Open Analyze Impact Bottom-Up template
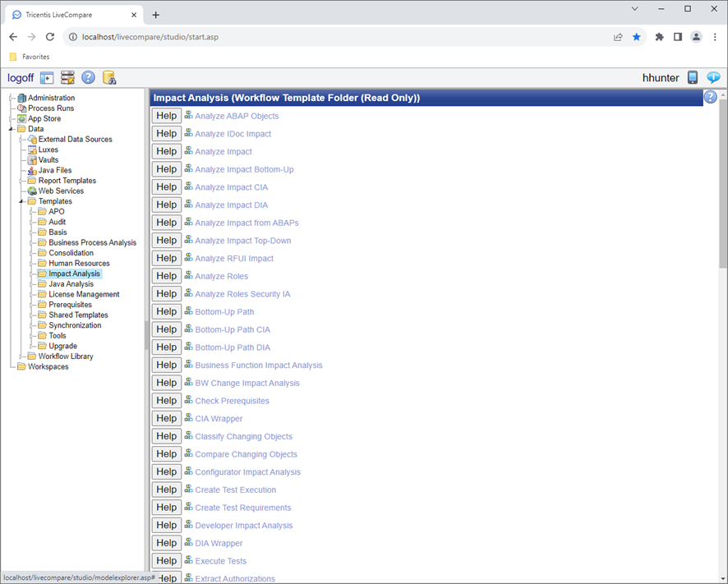Image resolution: width=728 pixels, height=584 pixels. tap(244, 169)
